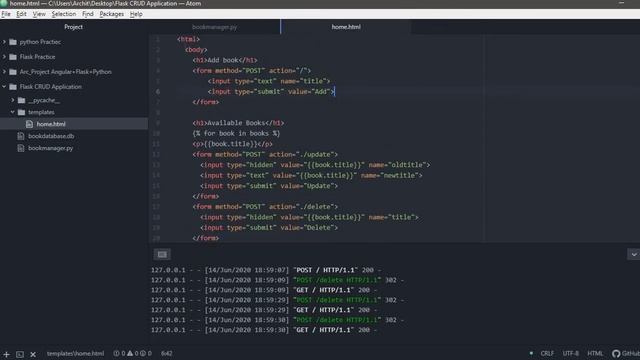
Task: Click the submit value Update line
Action: (269, 186)
